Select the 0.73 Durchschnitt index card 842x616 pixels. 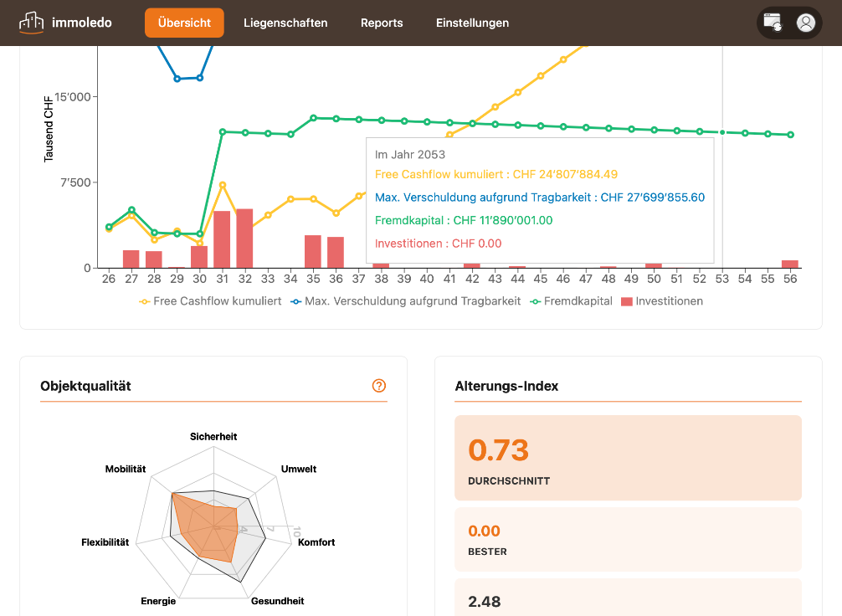pos(629,458)
